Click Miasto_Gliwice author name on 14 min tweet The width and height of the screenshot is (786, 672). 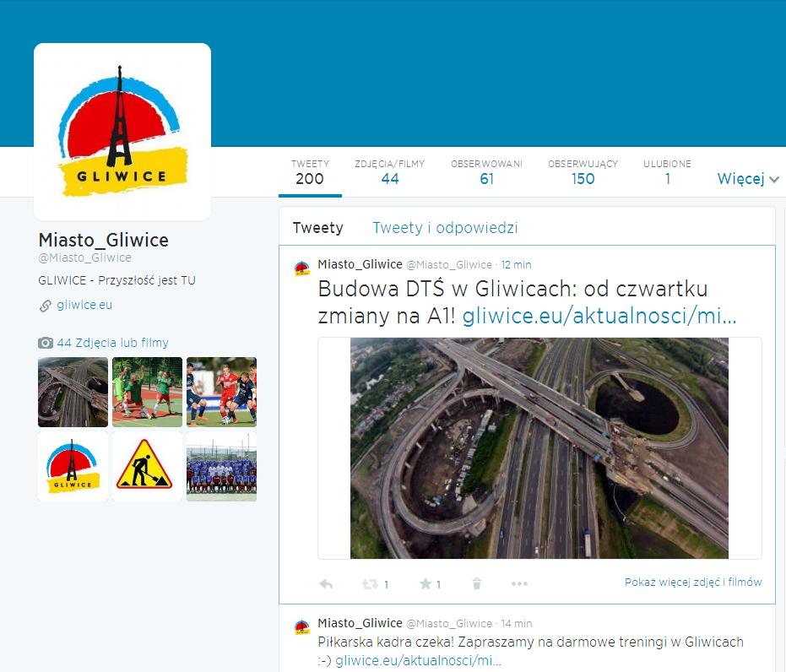click(x=360, y=623)
